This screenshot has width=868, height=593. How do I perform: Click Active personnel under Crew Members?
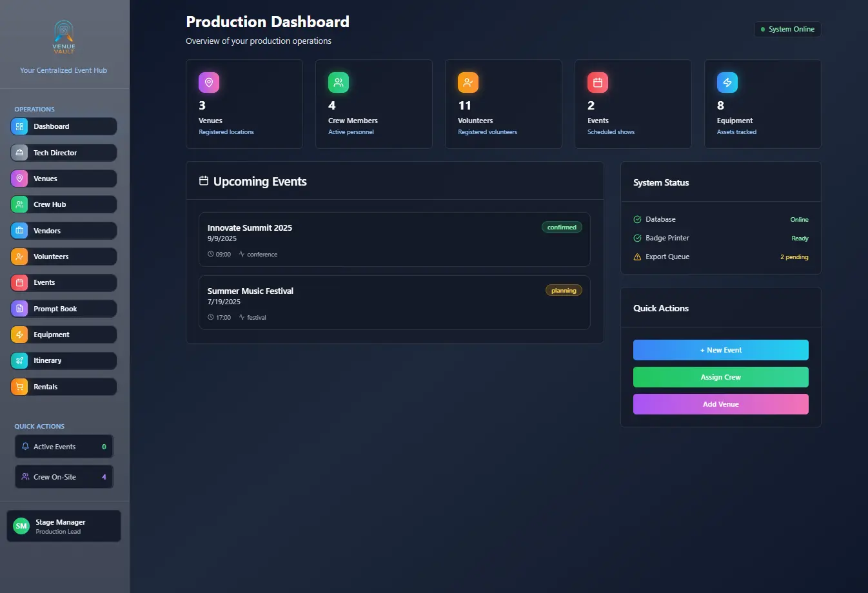(351, 132)
